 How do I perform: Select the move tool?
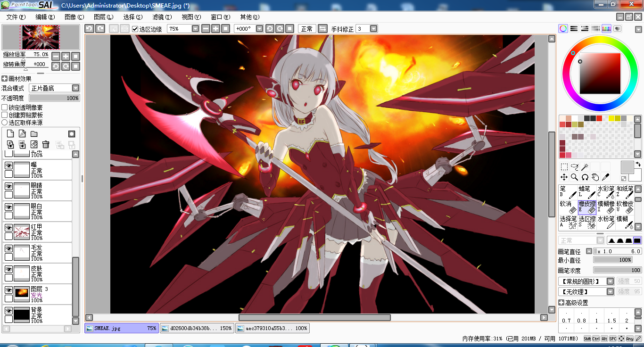(x=564, y=177)
